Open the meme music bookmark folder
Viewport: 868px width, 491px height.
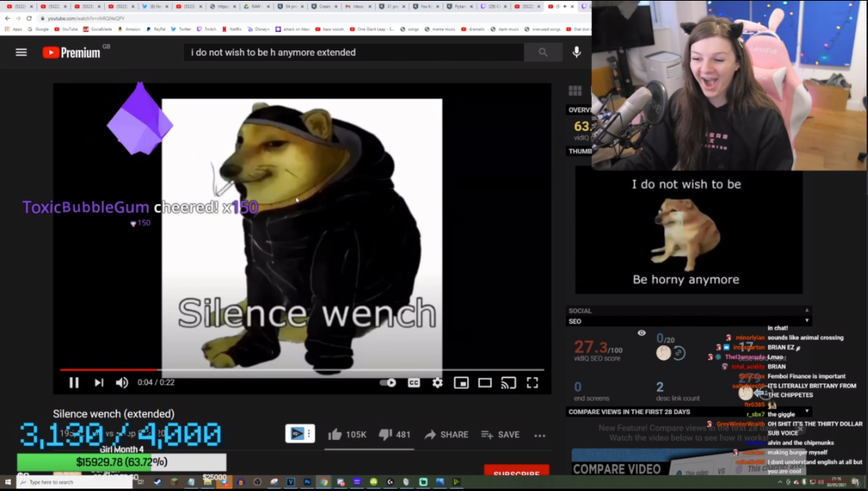(440, 29)
